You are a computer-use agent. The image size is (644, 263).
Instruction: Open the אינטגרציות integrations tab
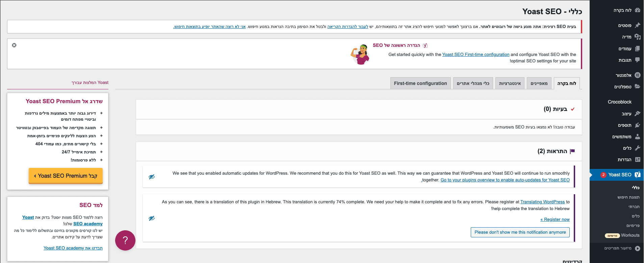click(510, 83)
